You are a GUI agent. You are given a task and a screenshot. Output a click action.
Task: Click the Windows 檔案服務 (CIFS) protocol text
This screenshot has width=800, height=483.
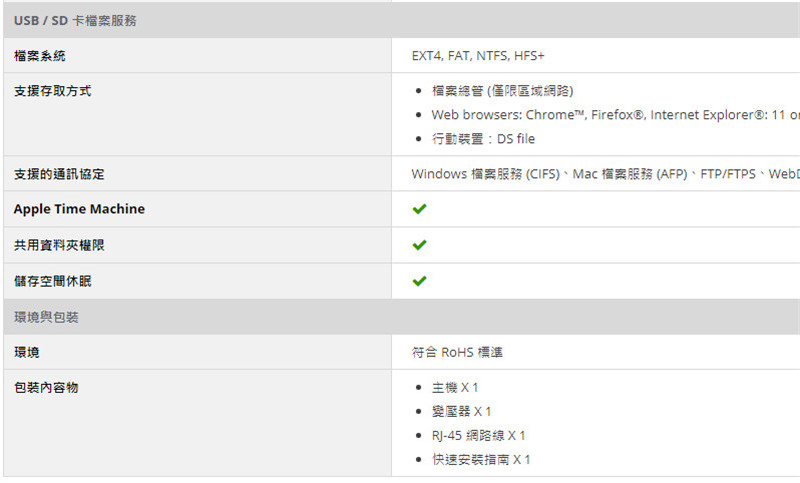[486, 174]
